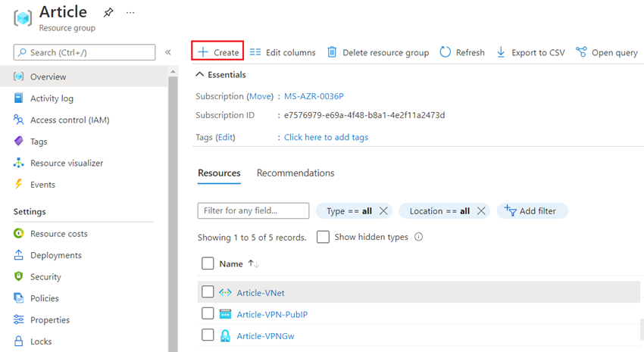This screenshot has width=644, height=352.
Task: Click the pin icon next to Article title
Action: click(108, 13)
